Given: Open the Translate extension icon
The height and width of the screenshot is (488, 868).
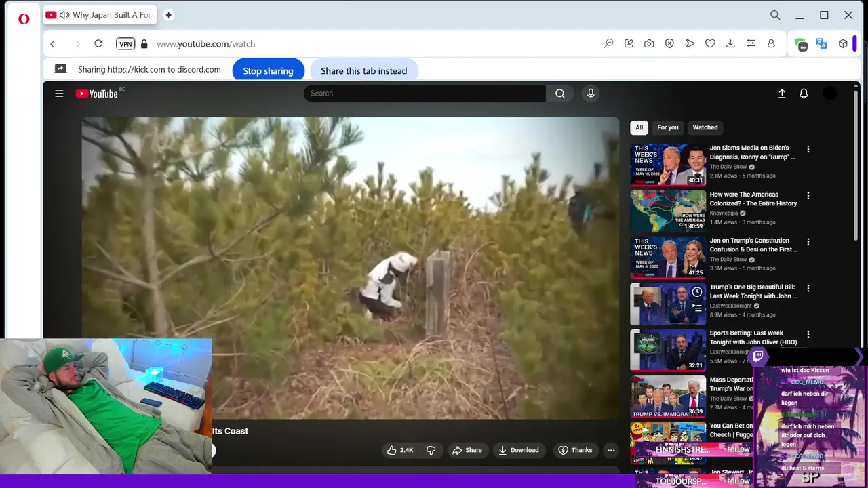Looking at the screenshot, I should [x=822, y=43].
